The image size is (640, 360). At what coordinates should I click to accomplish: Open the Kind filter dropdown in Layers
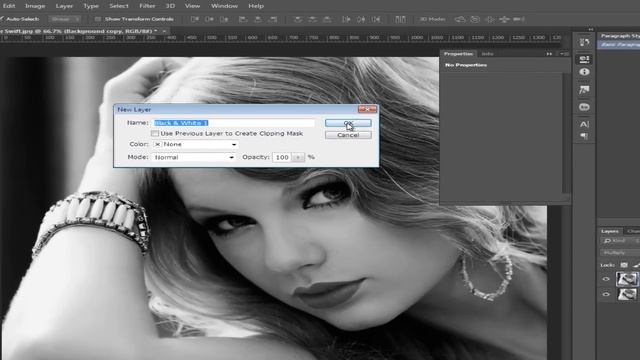(x=619, y=241)
